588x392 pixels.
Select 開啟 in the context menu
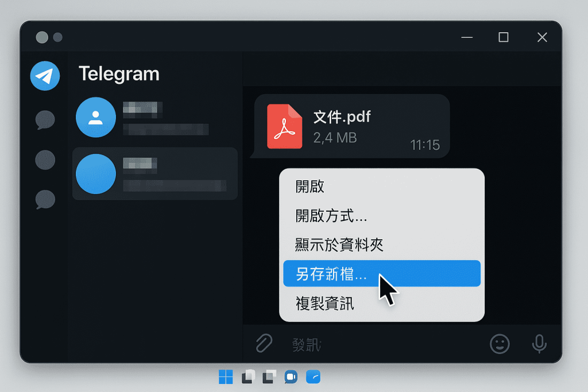pos(310,187)
